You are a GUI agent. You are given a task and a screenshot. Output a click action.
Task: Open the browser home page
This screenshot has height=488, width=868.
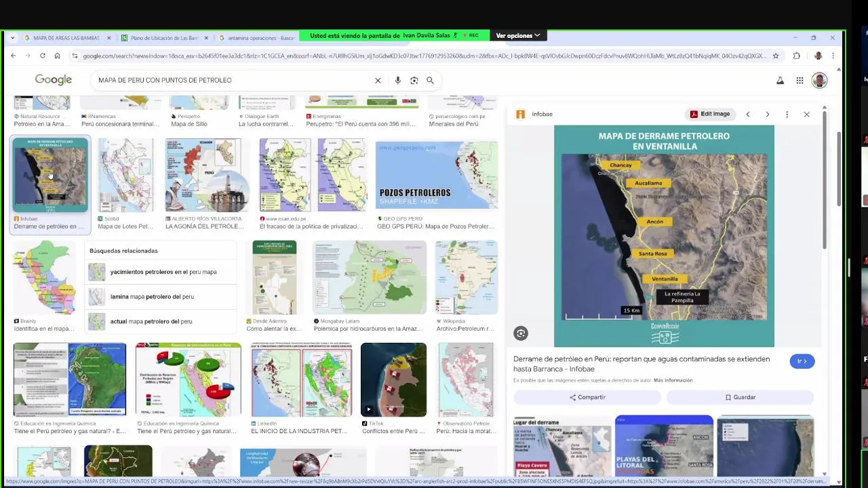[x=57, y=56]
